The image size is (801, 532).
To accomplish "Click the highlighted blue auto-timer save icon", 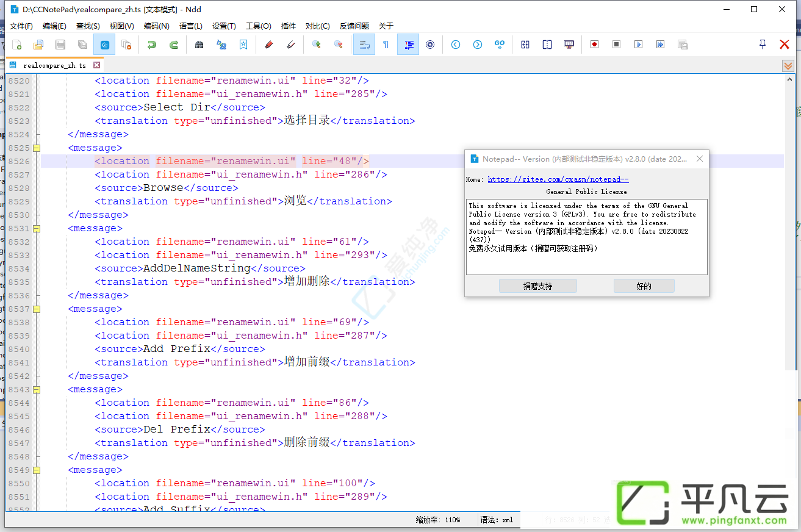I will coord(104,45).
